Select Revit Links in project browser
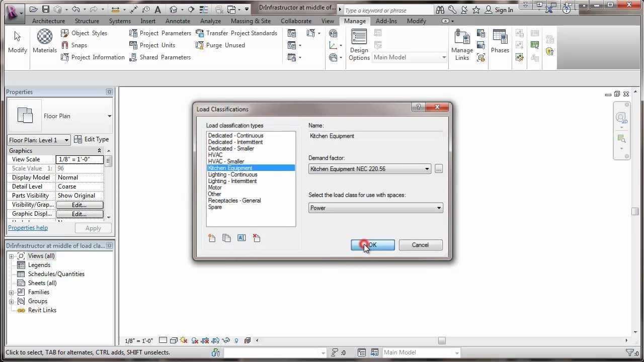This screenshot has width=644, height=362. click(42, 311)
